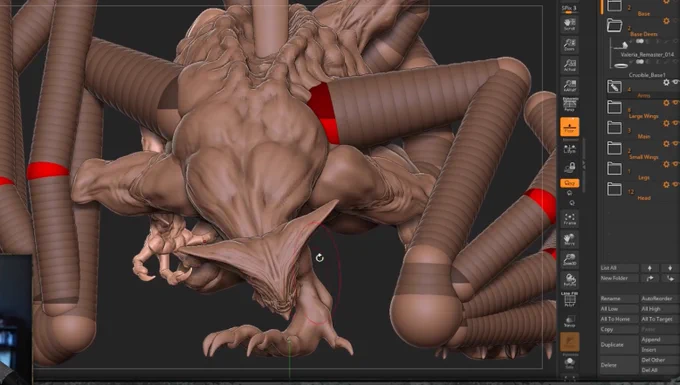Image resolution: width=680 pixels, height=385 pixels.
Task: Toggle the Qxyz rotation mode button
Action: [569, 183]
